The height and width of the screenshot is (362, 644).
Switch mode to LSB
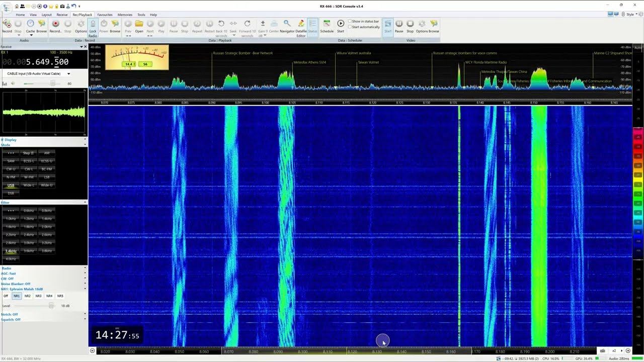click(47, 177)
